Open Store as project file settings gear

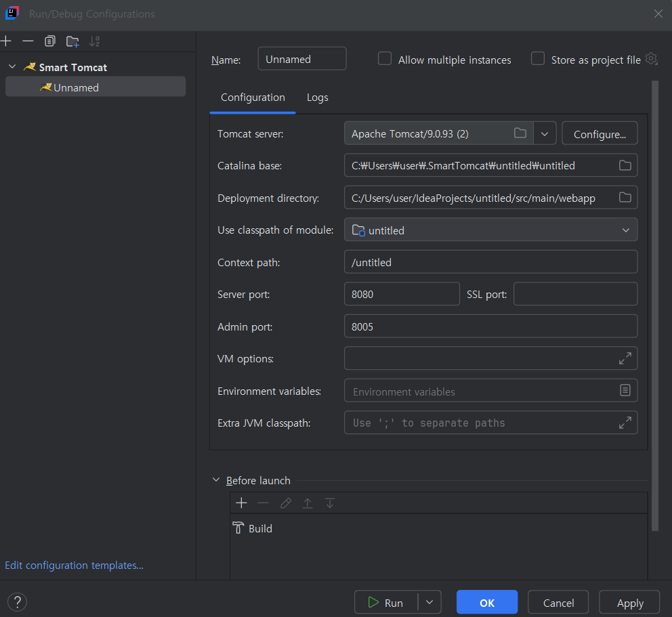[x=651, y=59]
